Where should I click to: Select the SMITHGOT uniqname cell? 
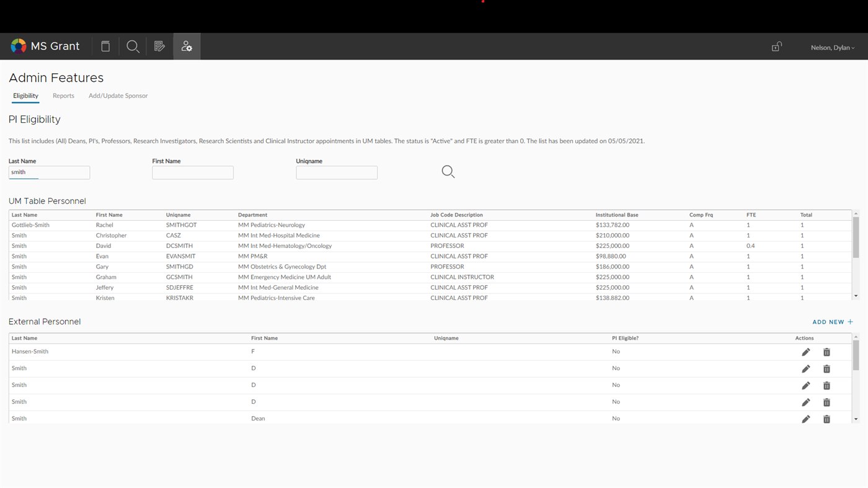point(182,225)
